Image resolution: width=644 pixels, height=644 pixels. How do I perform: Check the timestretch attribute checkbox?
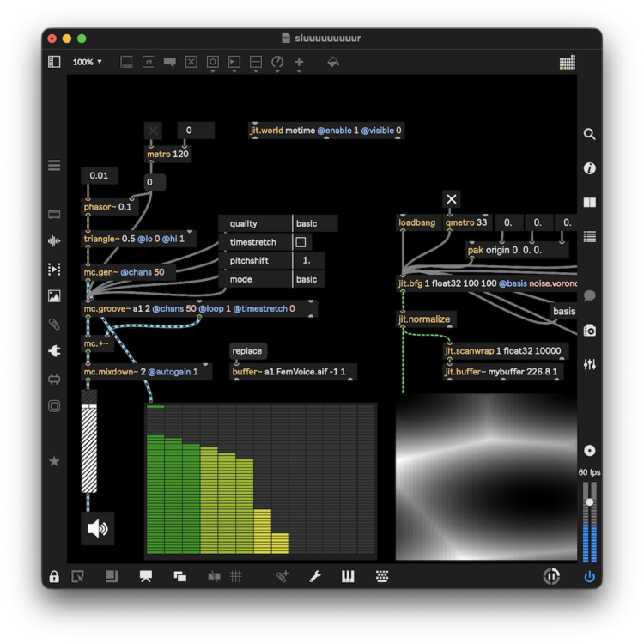pos(301,242)
